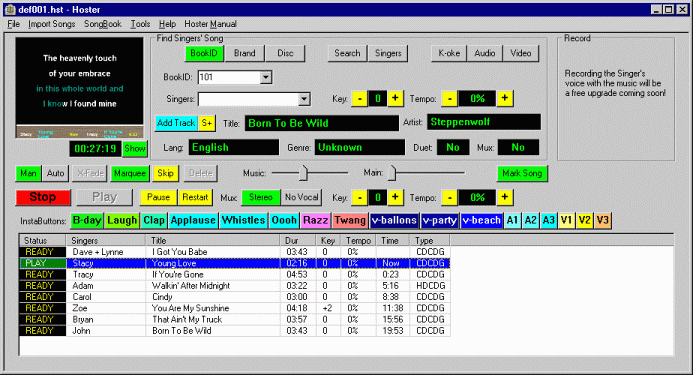Open the Import Songs menu
Viewport: 693px width, 375px height.
(52, 24)
